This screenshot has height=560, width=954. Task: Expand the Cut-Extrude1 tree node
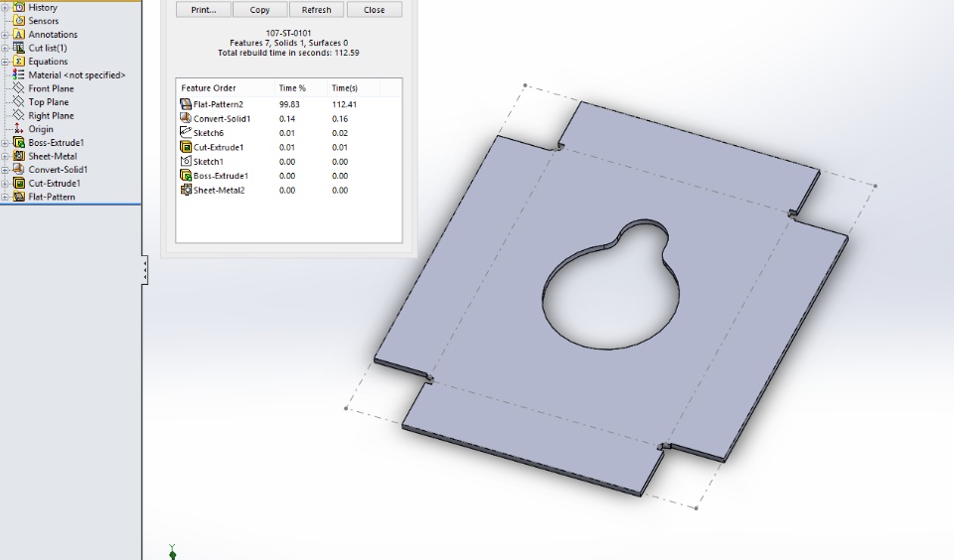(5, 183)
